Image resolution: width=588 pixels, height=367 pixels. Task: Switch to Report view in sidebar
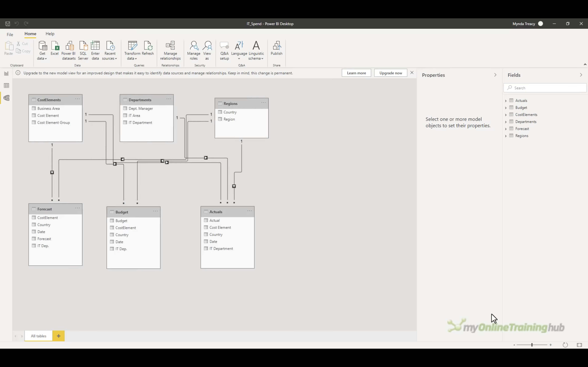point(7,74)
